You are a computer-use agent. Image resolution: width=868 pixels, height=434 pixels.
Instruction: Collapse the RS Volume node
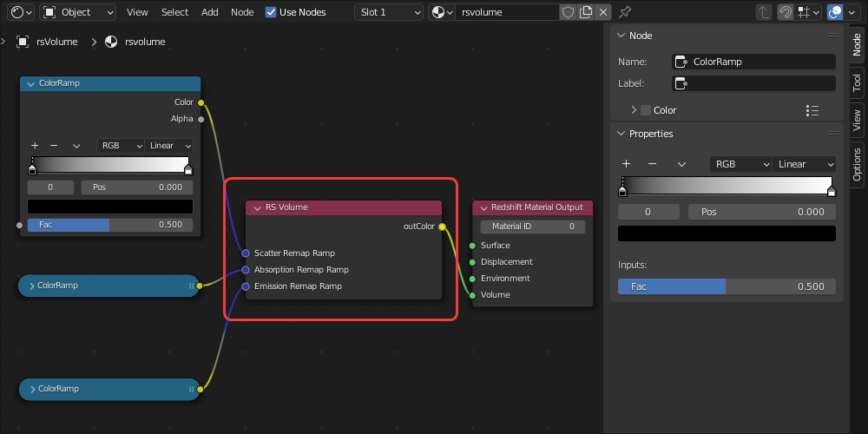point(257,207)
